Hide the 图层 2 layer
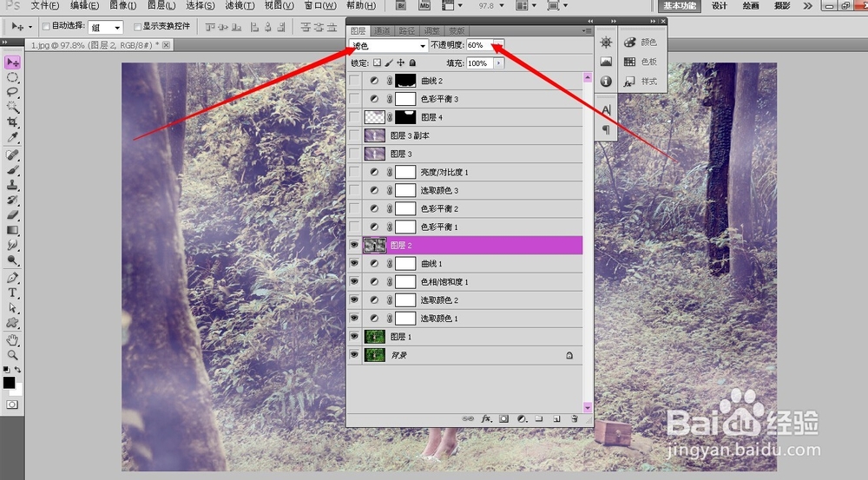Image resolution: width=868 pixels, height=480 pixels. coord(354,245)
